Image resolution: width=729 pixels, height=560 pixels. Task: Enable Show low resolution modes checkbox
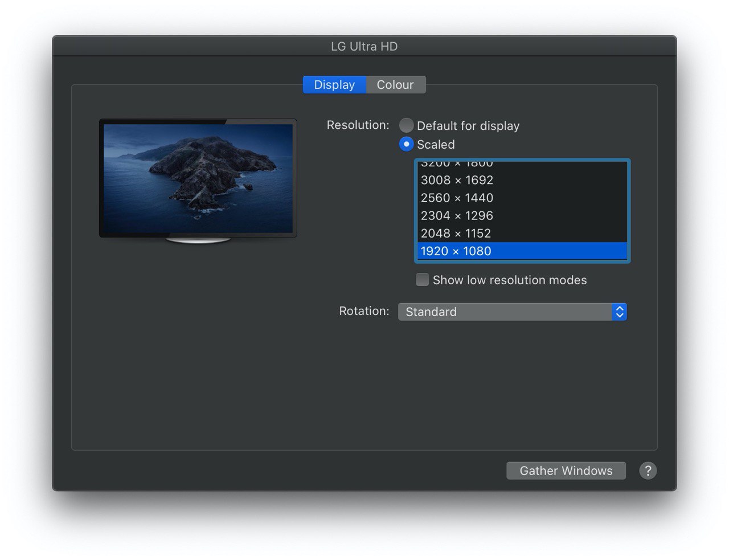coord(422,280)
